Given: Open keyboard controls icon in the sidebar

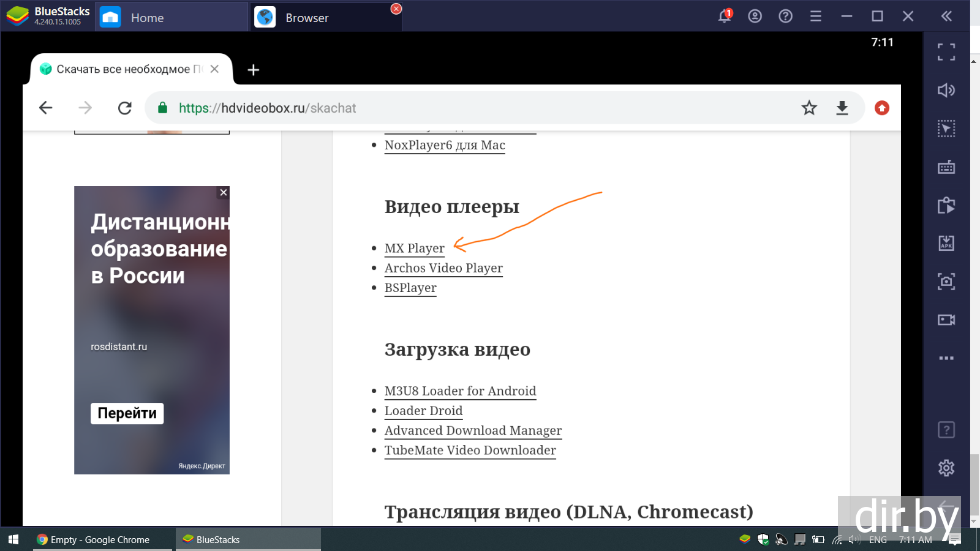Looking at the screenshot, I should [x=946, y=167].
